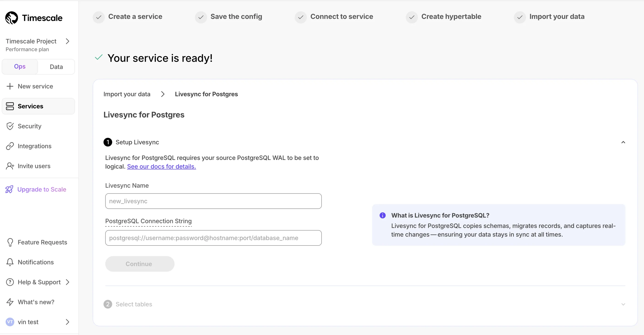Open the What's new? entry
The width and height of the screenshot is (644, 335).
click(38, 302)
